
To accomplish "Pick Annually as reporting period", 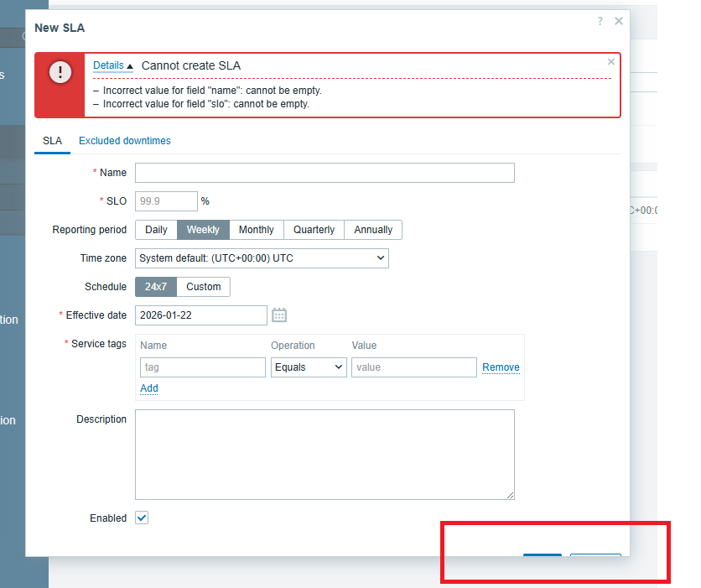I will 373,230.
